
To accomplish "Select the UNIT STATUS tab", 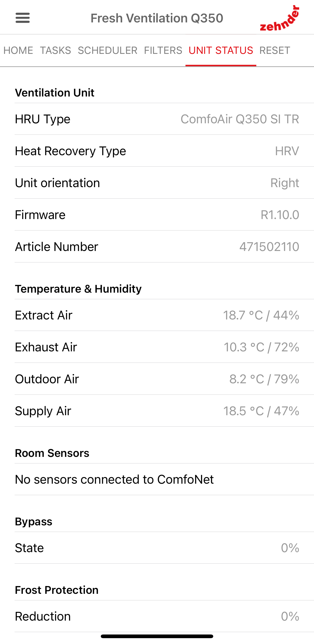I will pyautogui.click(x=221, y=50).
